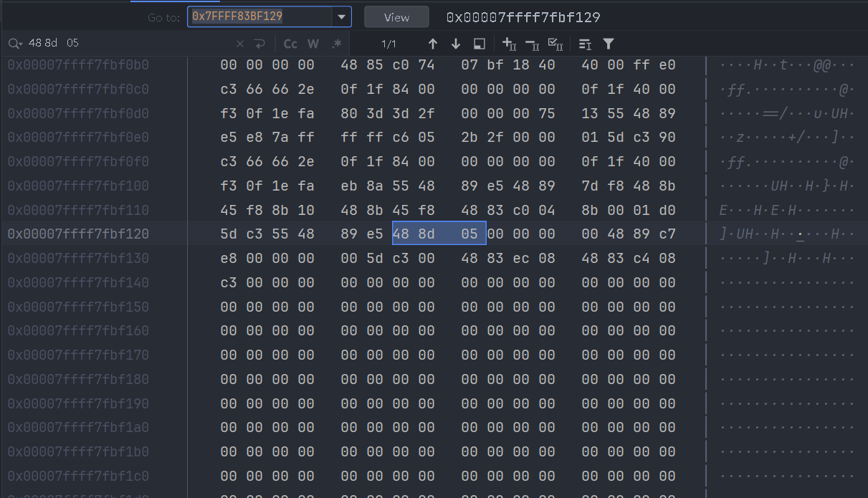
Task: Expand the Go to address dropdown arrow
Action: (340, 17)
